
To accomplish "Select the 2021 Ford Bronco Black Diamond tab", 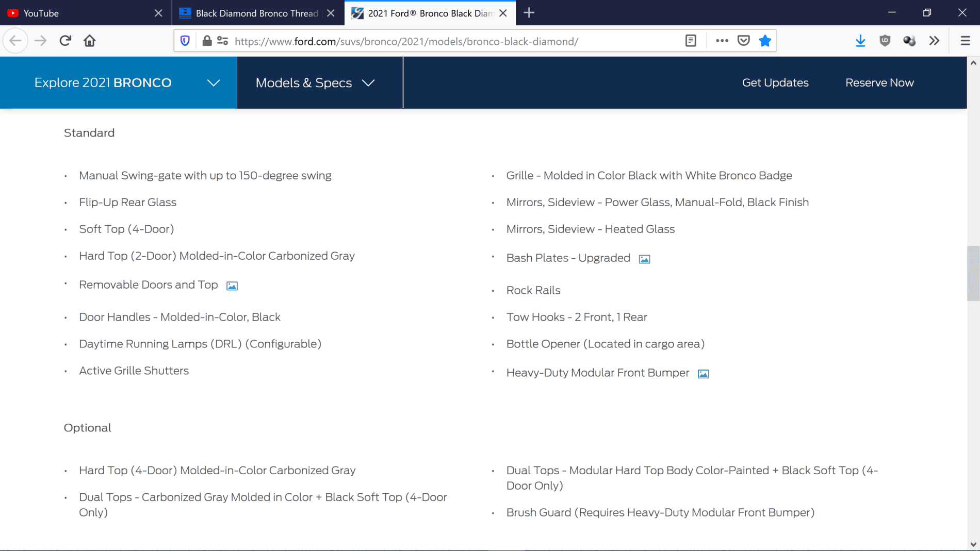I will [430, 13].
